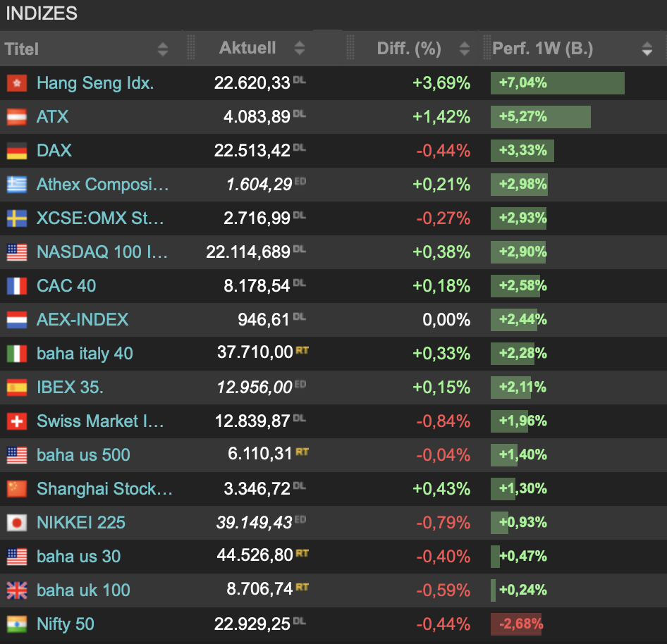Open the Swiss Market index link

tap(100, 421)
